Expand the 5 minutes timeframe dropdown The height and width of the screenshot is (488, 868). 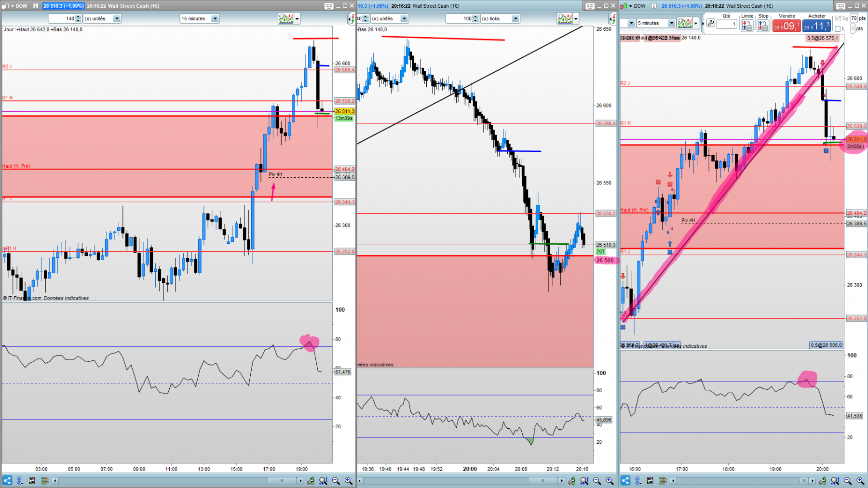(671, 23)
